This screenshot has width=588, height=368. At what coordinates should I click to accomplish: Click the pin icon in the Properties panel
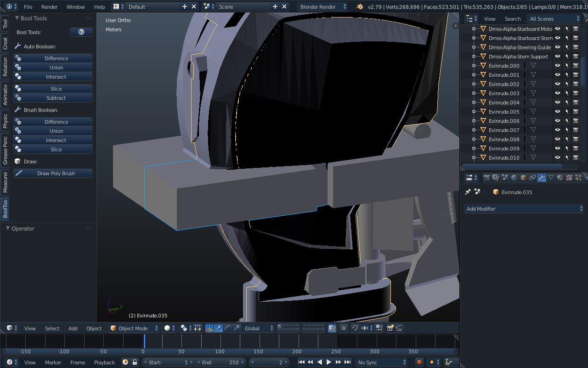pos(468,192)
